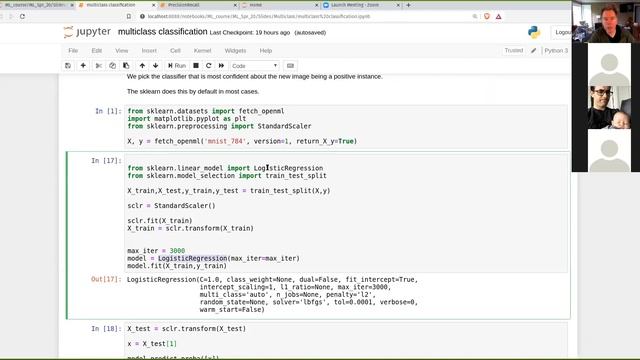Select the participant holding baby video thumbnail
640x360 pixels.
click(609, 107)
